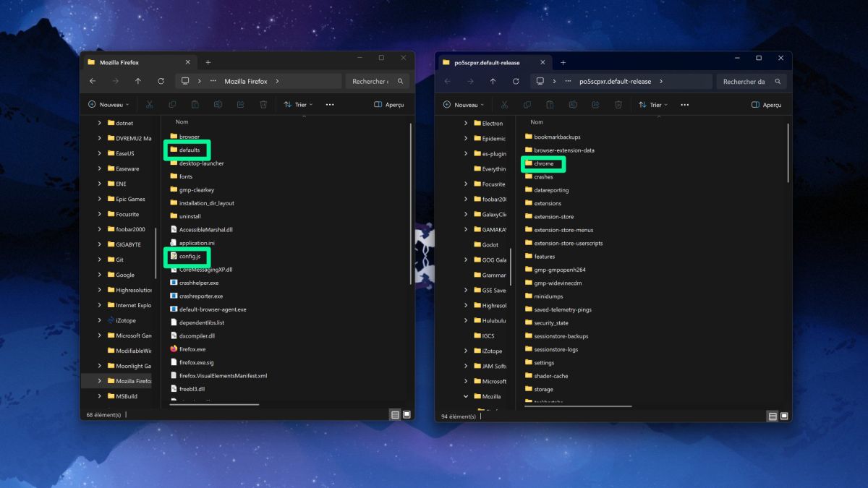Click Paste icon in po5scpxr.default-release window

(x=550, y=105)
